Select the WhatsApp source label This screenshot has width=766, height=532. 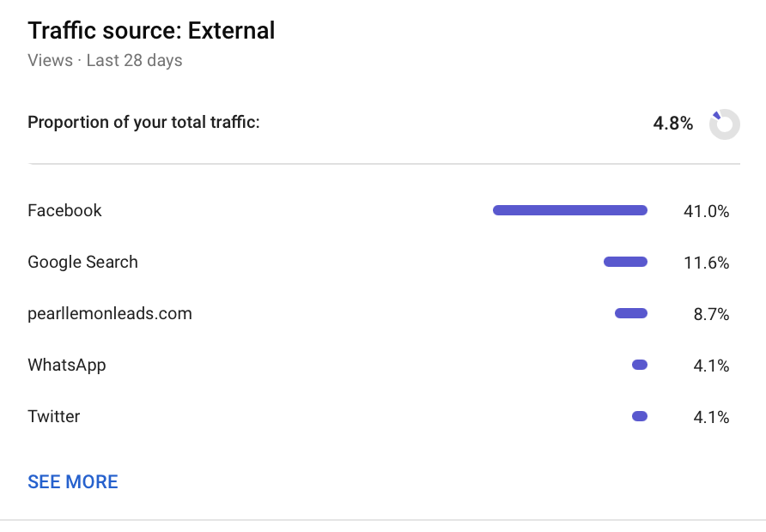coord(67,365)
